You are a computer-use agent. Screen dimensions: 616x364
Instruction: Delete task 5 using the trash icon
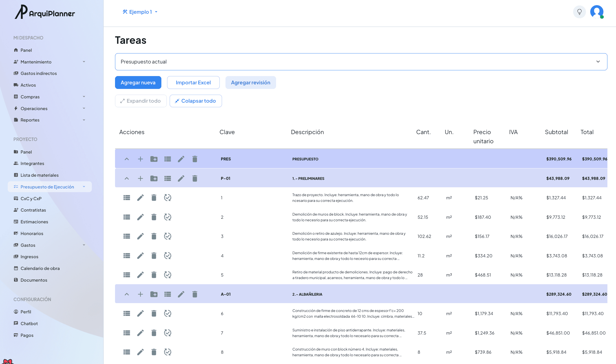tap(154, 275)
